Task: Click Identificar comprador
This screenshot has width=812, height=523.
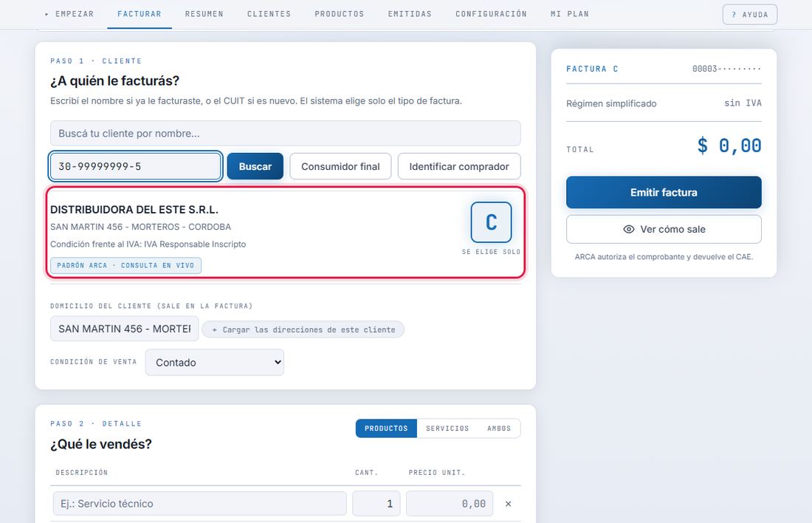Action: [459, 166]
